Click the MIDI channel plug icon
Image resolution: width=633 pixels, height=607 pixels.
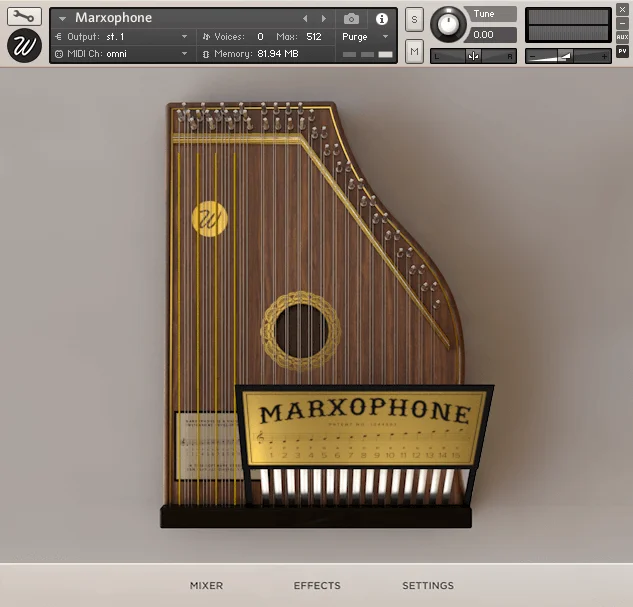pos(59,54)
